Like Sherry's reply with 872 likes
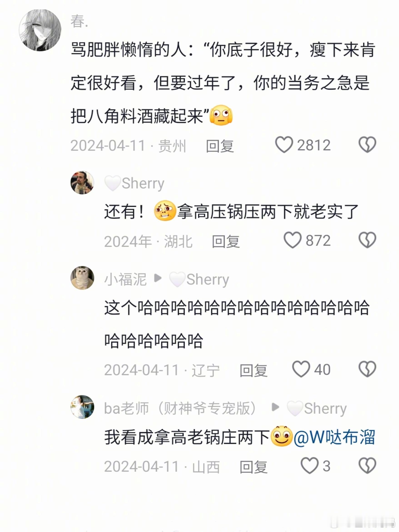The image size is (399, 532). coord(292,240)
